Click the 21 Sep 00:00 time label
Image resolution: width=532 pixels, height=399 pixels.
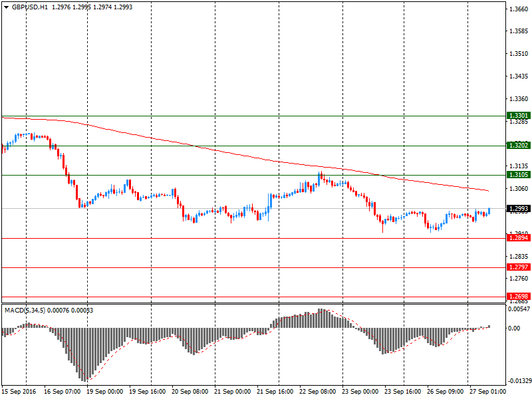click(232, 392)
